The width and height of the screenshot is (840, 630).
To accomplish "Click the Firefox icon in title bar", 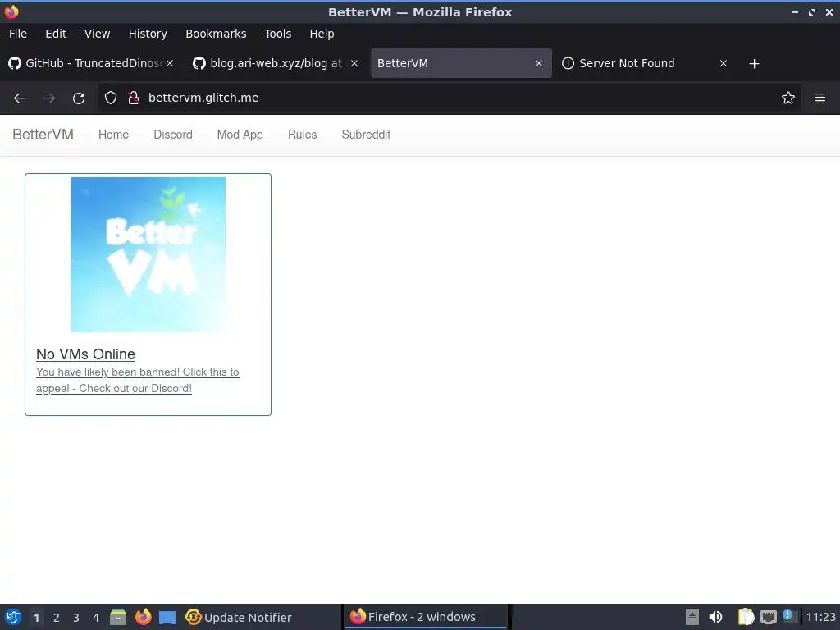I will coord(11,11).
